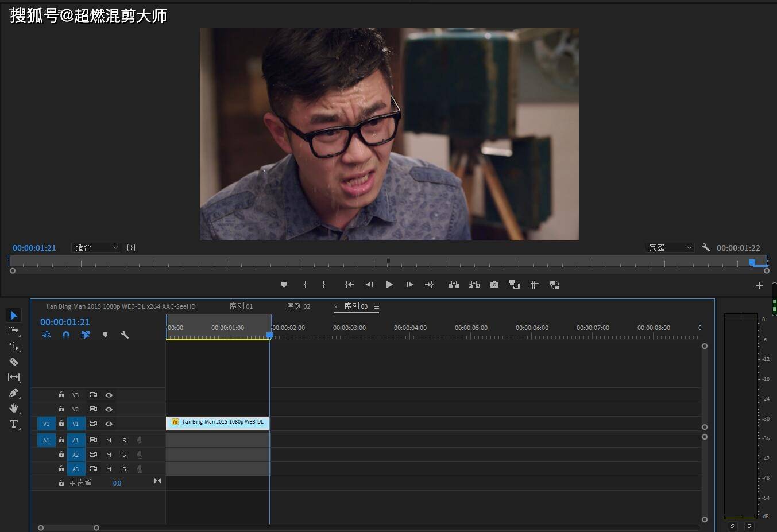777x532 pixels.
Task: Select the Type tool
Action: pos(14,424)
